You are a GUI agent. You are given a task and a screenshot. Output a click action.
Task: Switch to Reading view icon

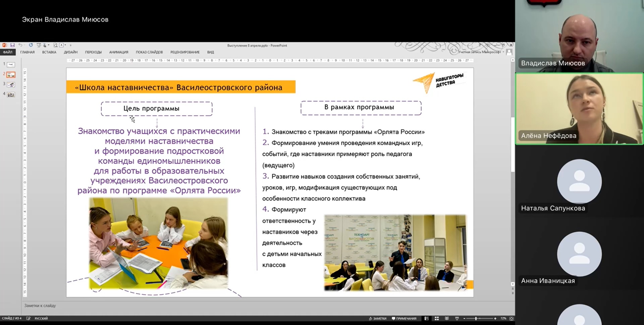[x=447, y=318]
